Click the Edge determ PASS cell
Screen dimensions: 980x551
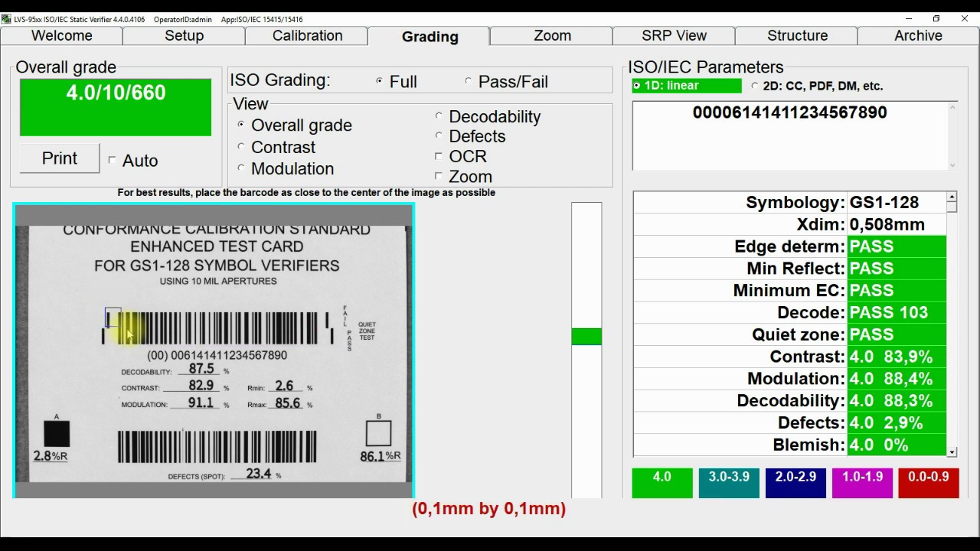[x=897, y=246]
